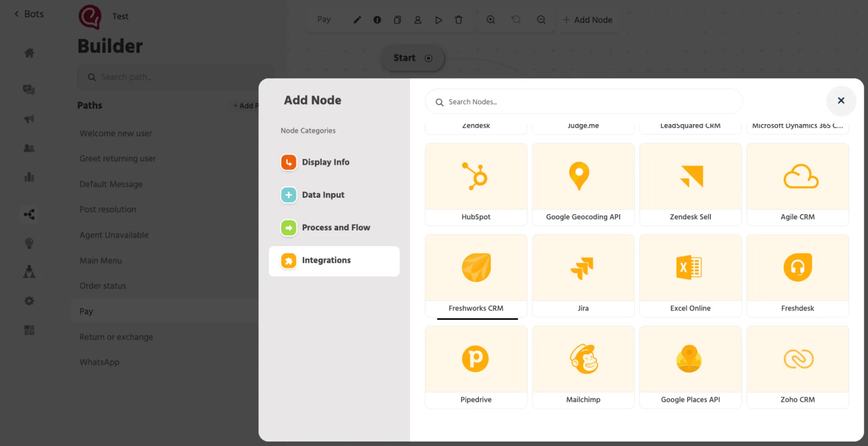868x446 pixels.
Task: Select the Order status path
Action: pos(102,286)
